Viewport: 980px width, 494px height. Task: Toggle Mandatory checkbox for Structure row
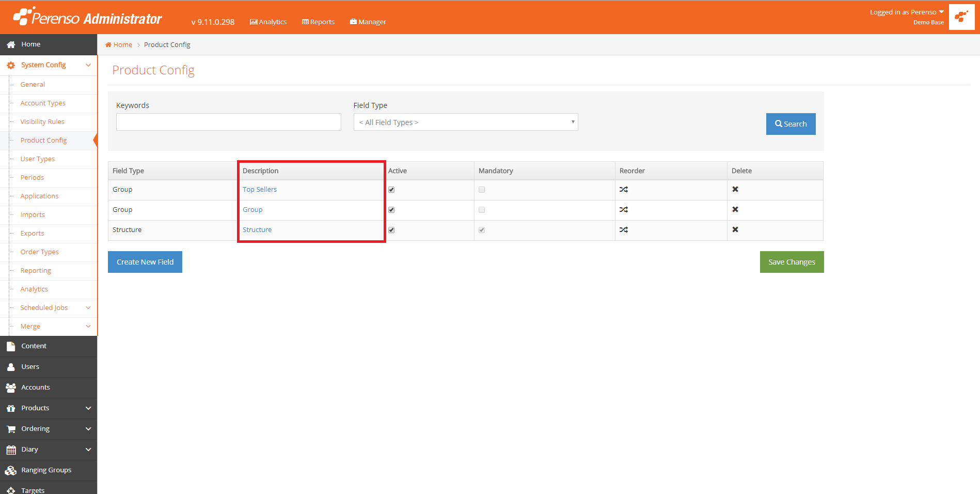click(x=482, y=230)
